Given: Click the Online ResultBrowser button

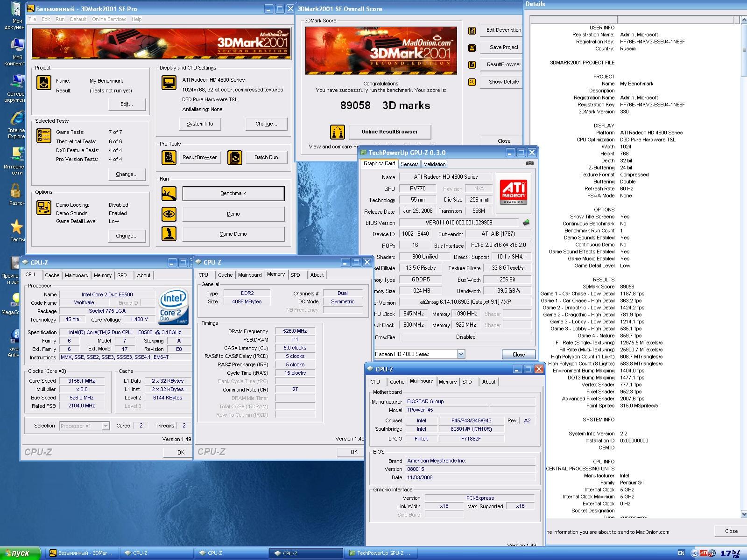Looking at the screenshot, I should (389, 132).
